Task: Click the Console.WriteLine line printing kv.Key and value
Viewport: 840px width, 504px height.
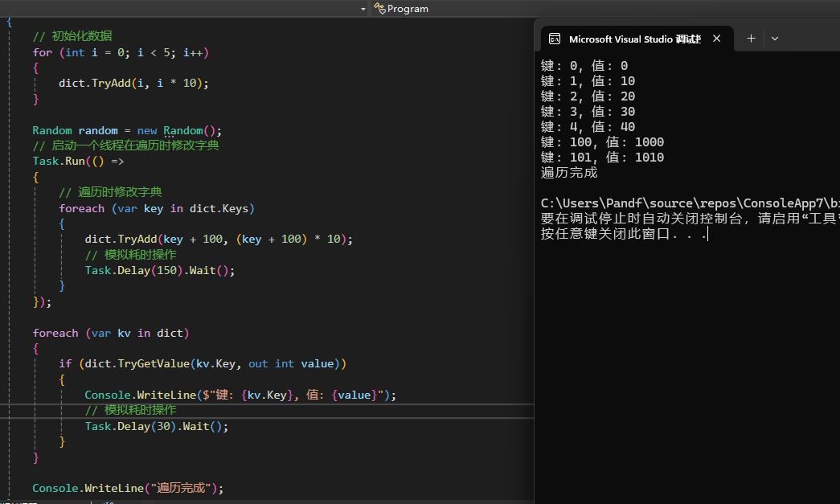Action: [240, 395]
